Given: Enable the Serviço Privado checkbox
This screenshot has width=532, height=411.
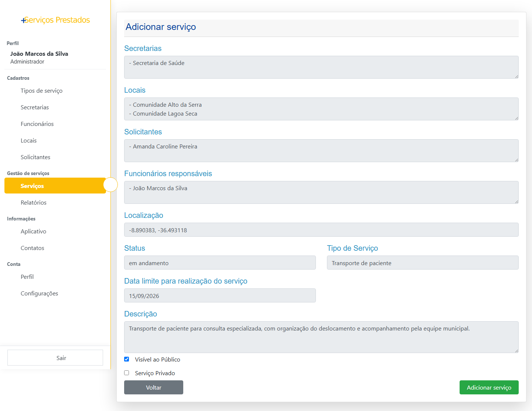Looking at the screenshot, I should (x=127, y=373).
